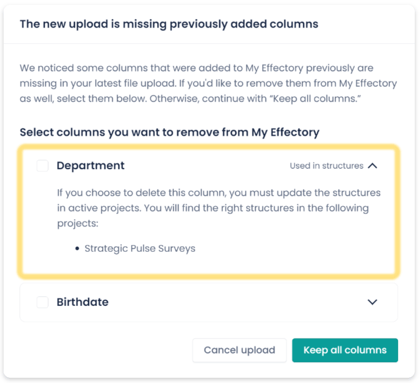420x383 pixels.
Task: Tick the Birthdate column checkbox
Action: click(x=42, y=302)
